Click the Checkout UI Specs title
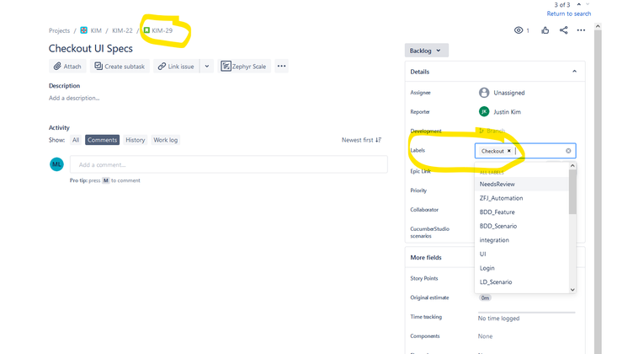 (91, 49)
